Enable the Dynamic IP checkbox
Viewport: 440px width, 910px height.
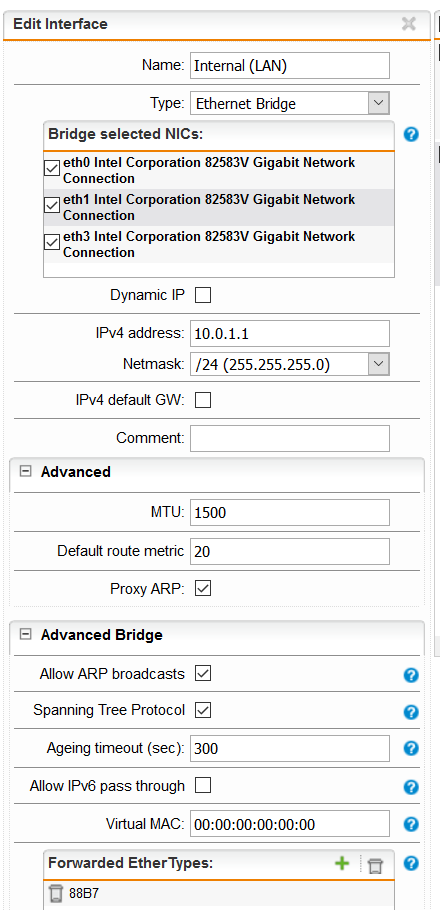(203, 295)
